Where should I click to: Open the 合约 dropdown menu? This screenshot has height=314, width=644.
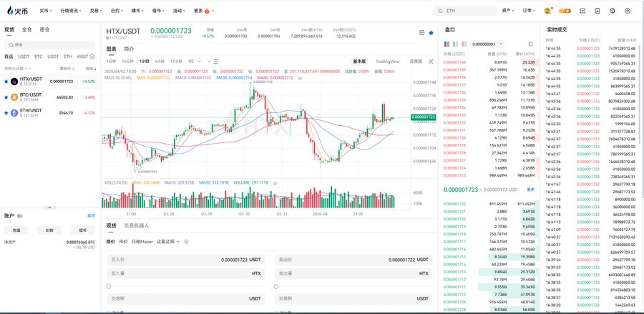tap(117, 11)
